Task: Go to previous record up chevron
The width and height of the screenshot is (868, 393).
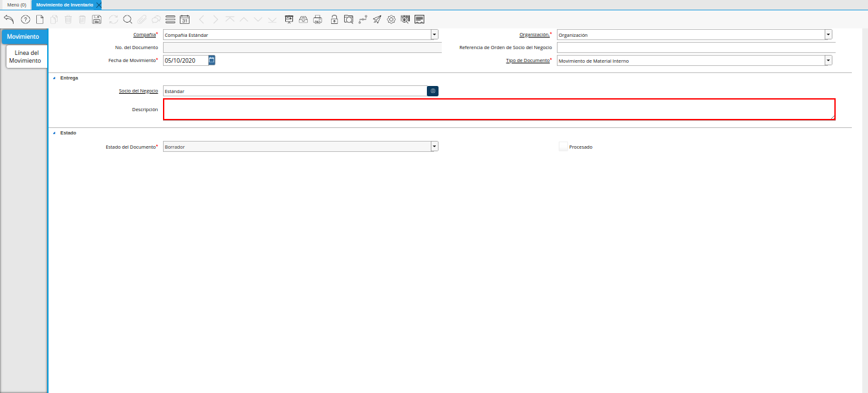Action: pos(244,19)
